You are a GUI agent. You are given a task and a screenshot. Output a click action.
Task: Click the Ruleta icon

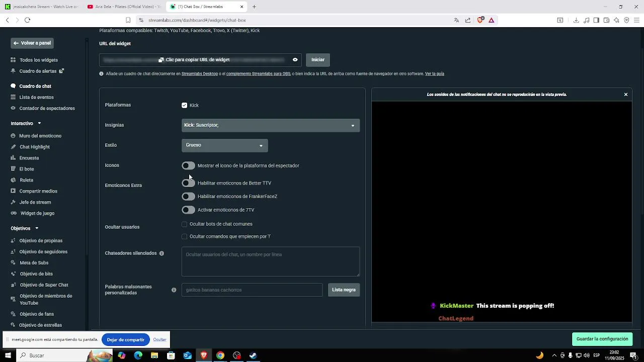(13, 180)
